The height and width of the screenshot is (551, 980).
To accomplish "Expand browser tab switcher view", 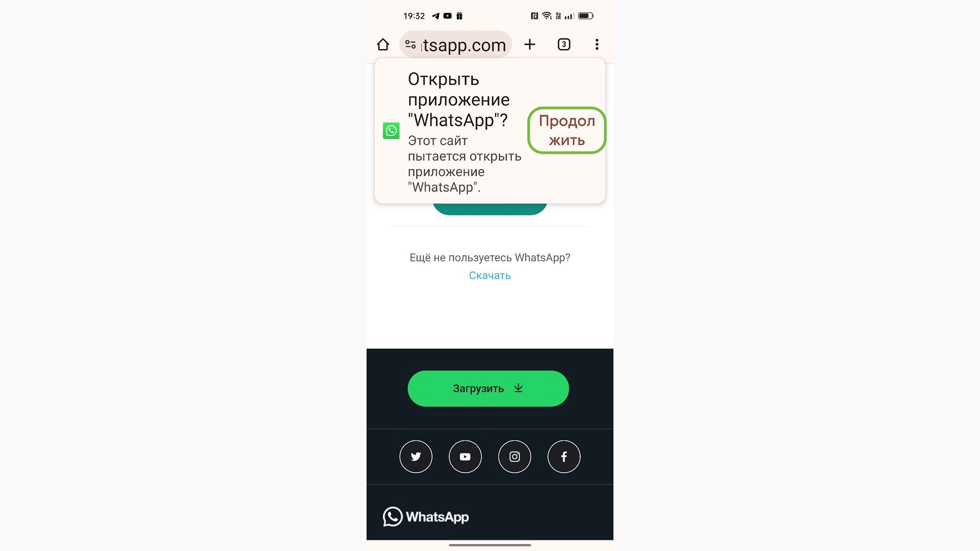I will coord(563,44).
